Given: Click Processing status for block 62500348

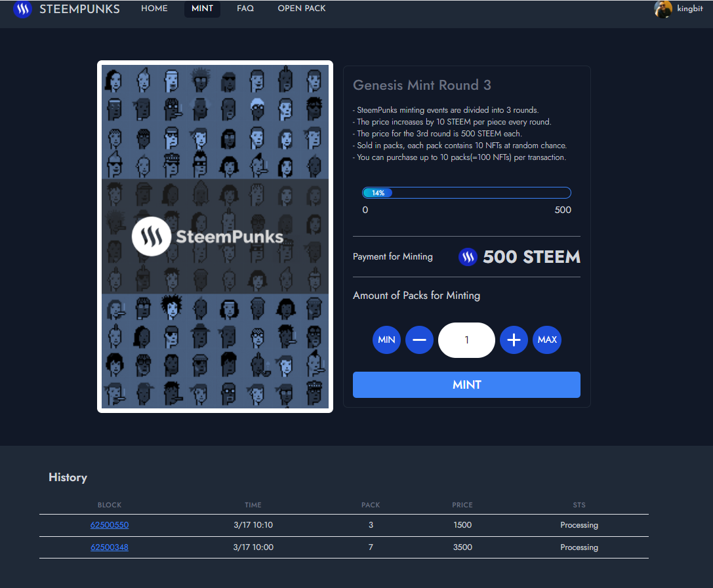Looking at the screenshot, I should pyautogui.click(x=579, y=547).
